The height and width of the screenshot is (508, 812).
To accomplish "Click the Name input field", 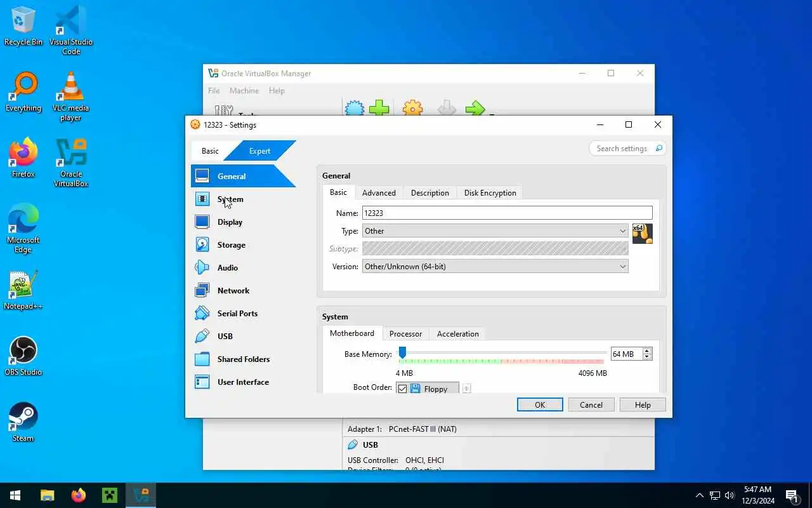I will click(x=507, y=213).
